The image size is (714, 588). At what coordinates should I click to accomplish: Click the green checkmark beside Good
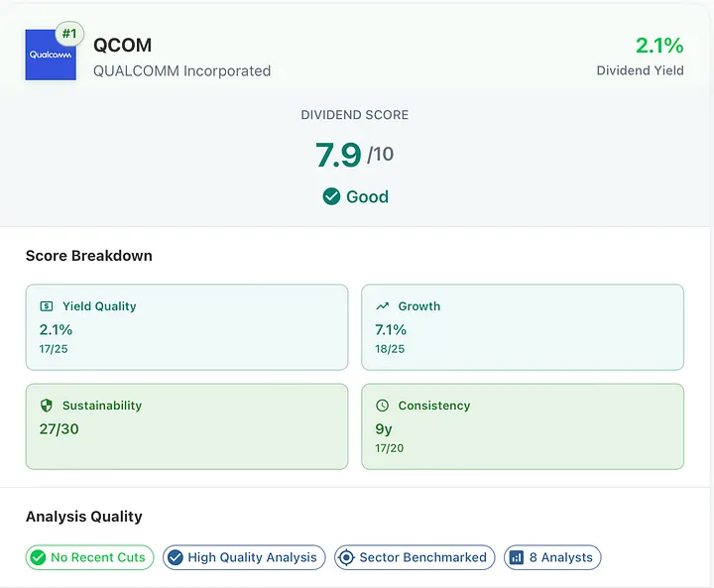coord(331,196)
